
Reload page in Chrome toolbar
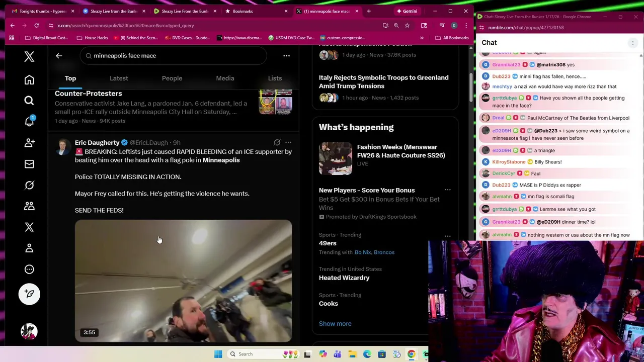point(36,25)
